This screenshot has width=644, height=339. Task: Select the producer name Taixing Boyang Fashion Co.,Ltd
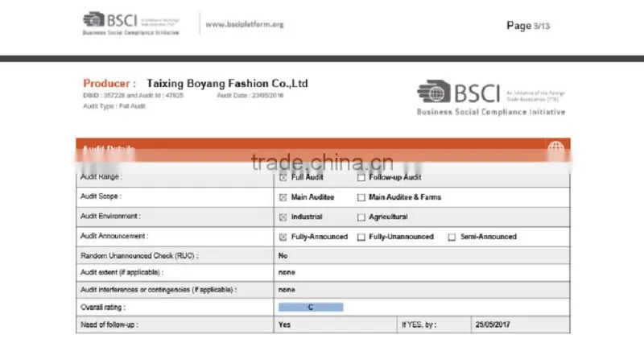[227, 84]
